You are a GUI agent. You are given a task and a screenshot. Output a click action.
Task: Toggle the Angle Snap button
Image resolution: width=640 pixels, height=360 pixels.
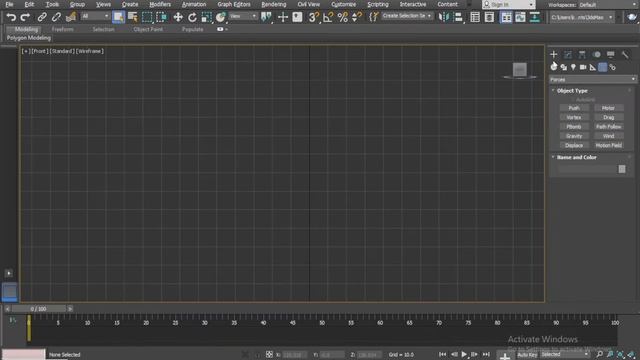tap(328, 17)
